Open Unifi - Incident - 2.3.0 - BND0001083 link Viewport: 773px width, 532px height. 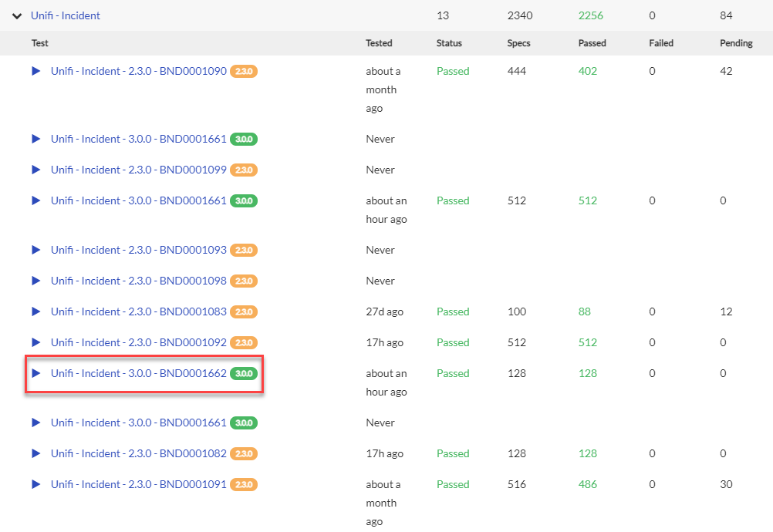click(x=139, y=311)
